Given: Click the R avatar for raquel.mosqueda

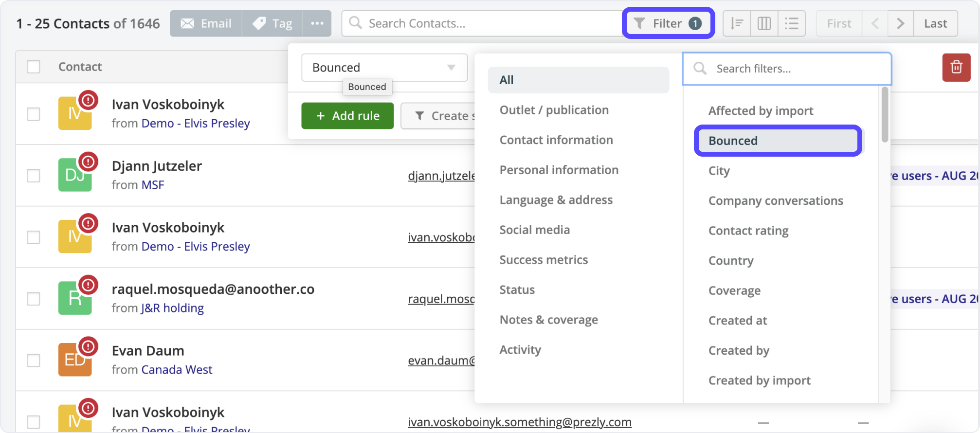Looking at the screenshot, I should [x=75, y=298].
